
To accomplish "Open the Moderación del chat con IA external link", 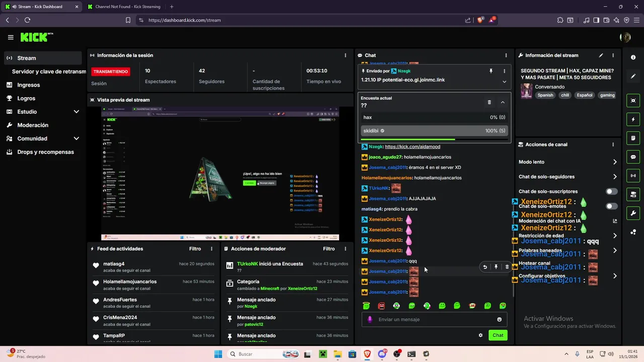I will tap(615, 221).
